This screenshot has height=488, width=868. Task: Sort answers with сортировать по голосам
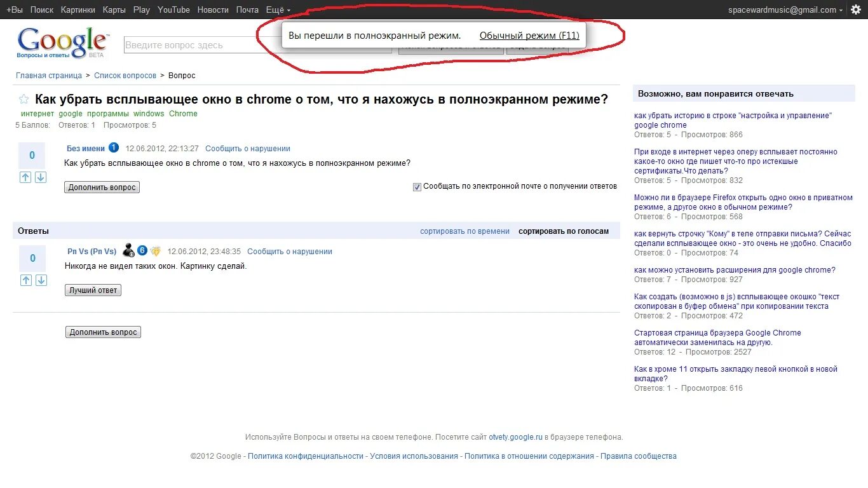tap(564, 231)
